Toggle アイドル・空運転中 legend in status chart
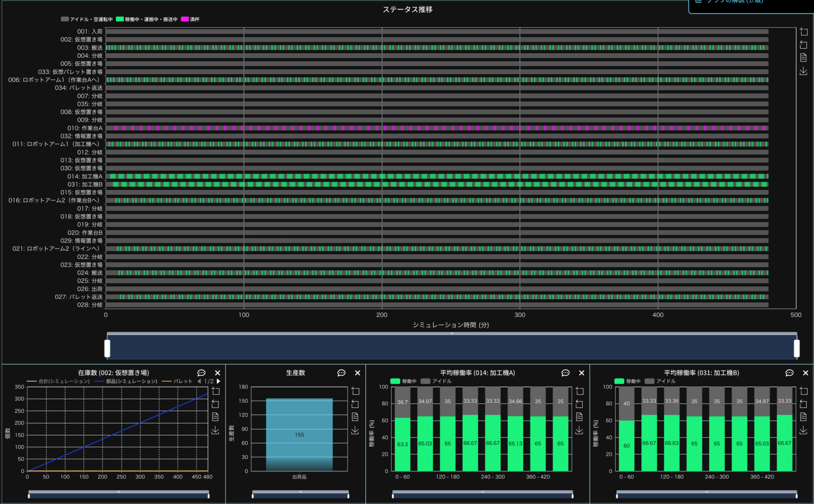Screen dimensions: 814x504 pyautogui.click(x=87, y=19)
